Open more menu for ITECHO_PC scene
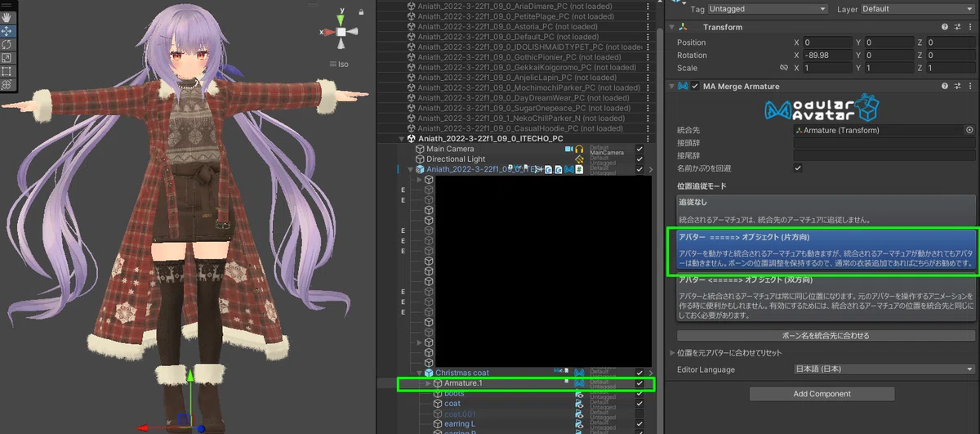 (x=649, y=139)
